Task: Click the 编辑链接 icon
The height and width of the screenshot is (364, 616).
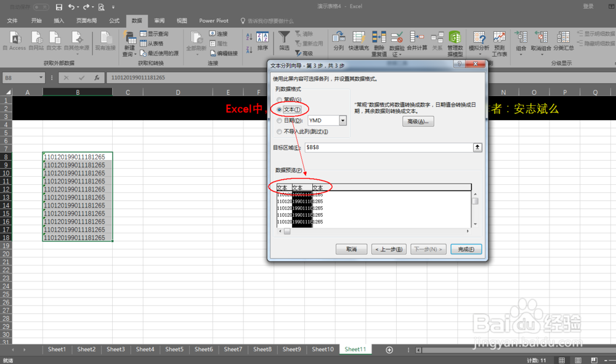Action: (213, 53)
